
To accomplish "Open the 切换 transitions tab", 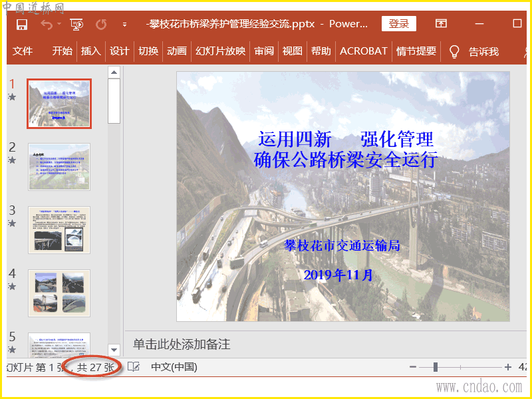I will coord(148,51).
